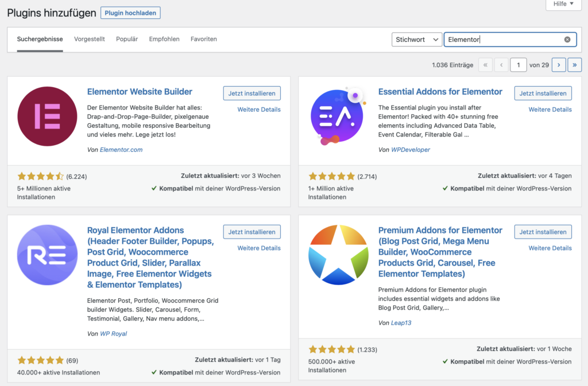
Task: Click the star rating of Essential Addons
Action: pos(331,176)
